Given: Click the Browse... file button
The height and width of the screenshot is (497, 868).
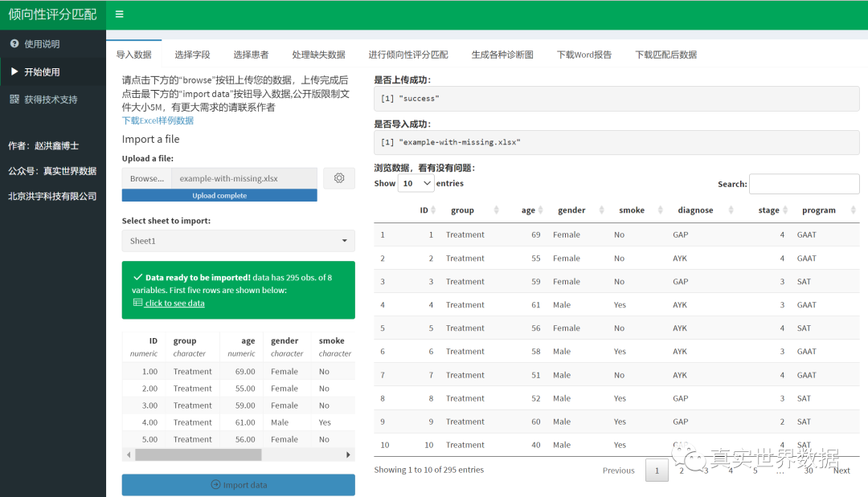Looking at the screenshot, I should click(x=147, y=178).
